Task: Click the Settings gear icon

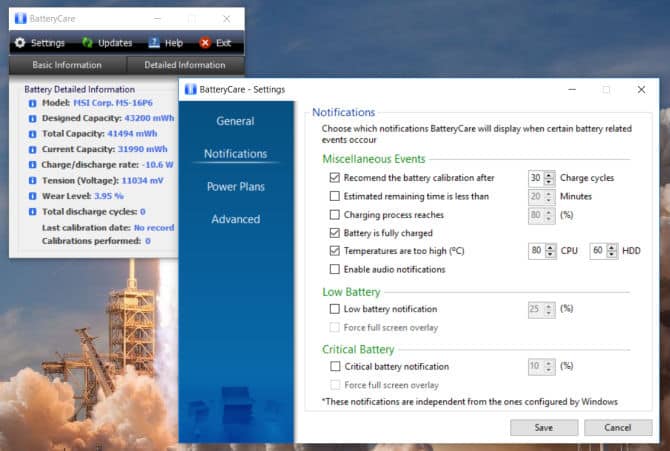Action: coord(19,43)
